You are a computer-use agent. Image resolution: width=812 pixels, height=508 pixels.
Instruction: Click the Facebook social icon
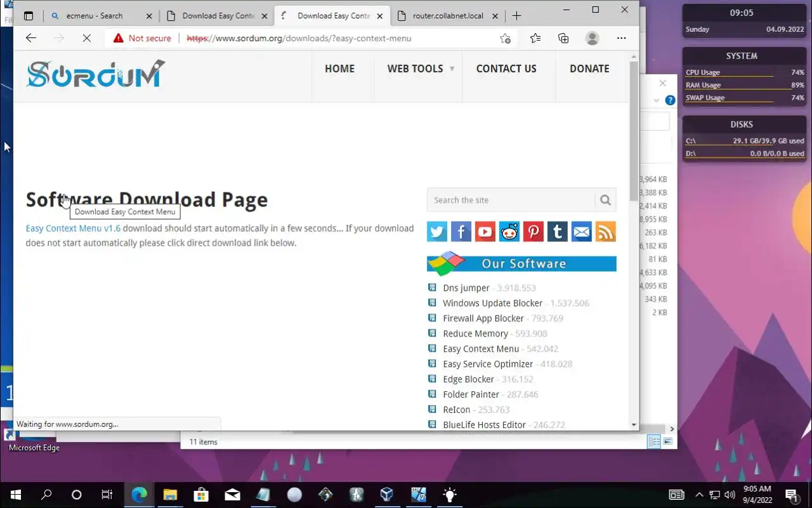pyautogui.click(x=461, y=232)
